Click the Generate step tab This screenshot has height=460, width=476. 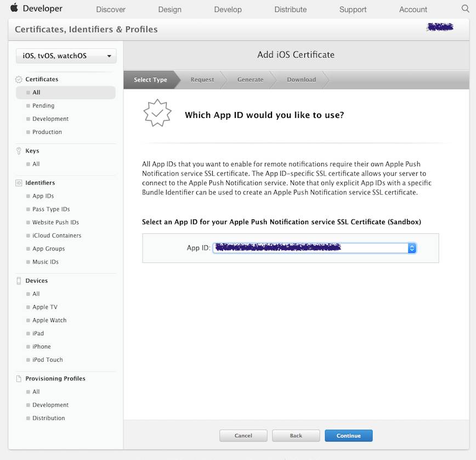click(251, 80)
